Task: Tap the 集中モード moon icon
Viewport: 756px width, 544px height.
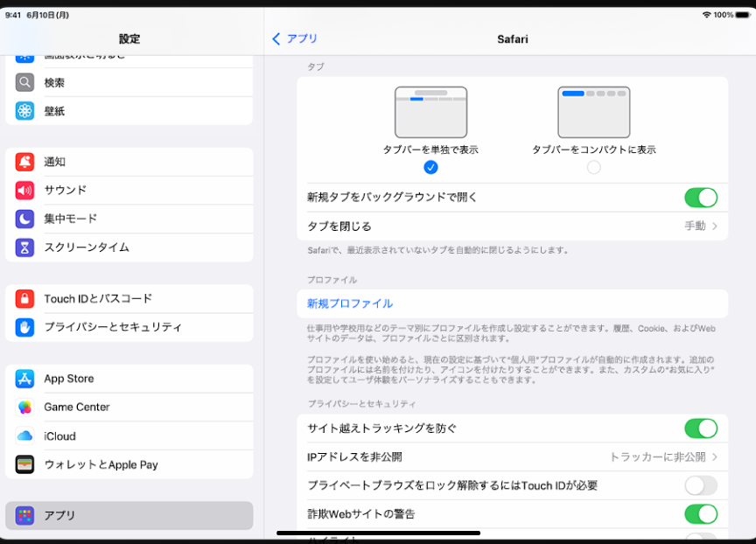Action: click(x=24, y=219)
